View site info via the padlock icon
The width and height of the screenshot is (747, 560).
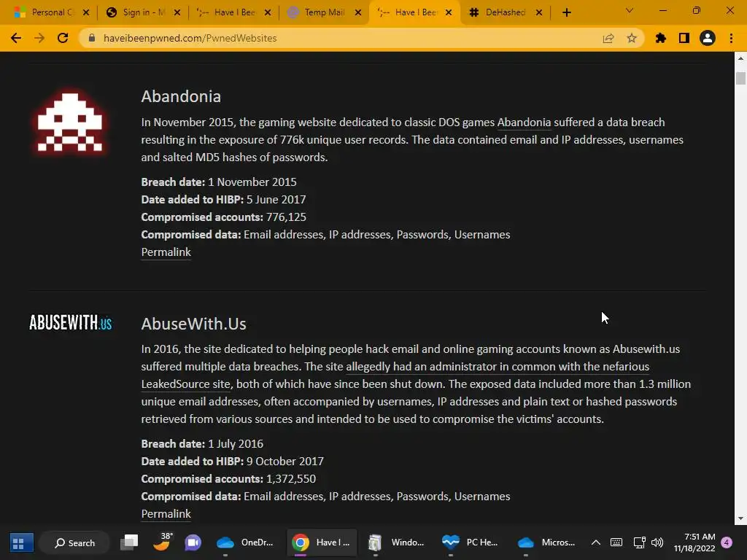(x=92, y=38)
